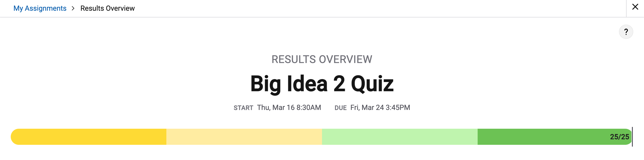Click the Big Idea 2 Quiz title

click(x=322, y=84)
